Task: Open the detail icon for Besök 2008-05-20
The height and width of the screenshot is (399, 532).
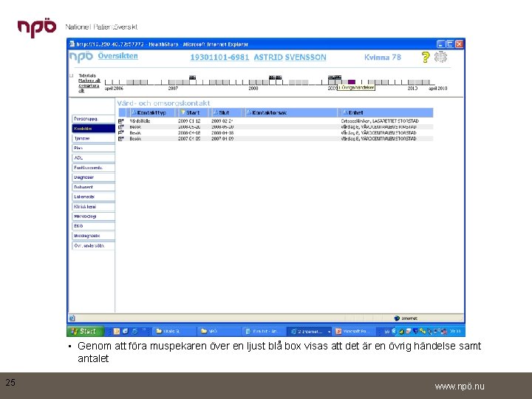Action: 120,127
